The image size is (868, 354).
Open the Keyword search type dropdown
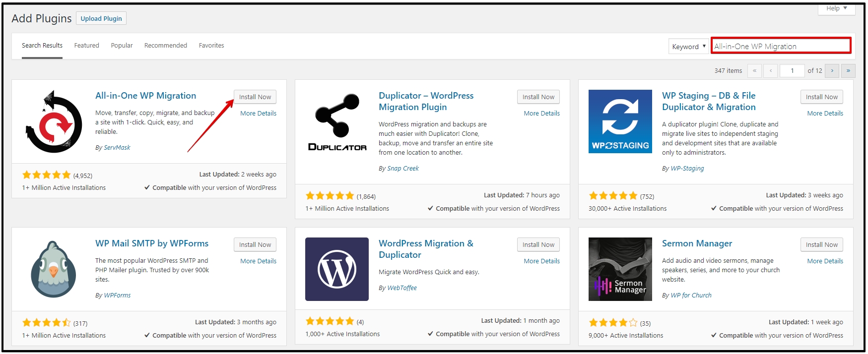coord(688,47)
